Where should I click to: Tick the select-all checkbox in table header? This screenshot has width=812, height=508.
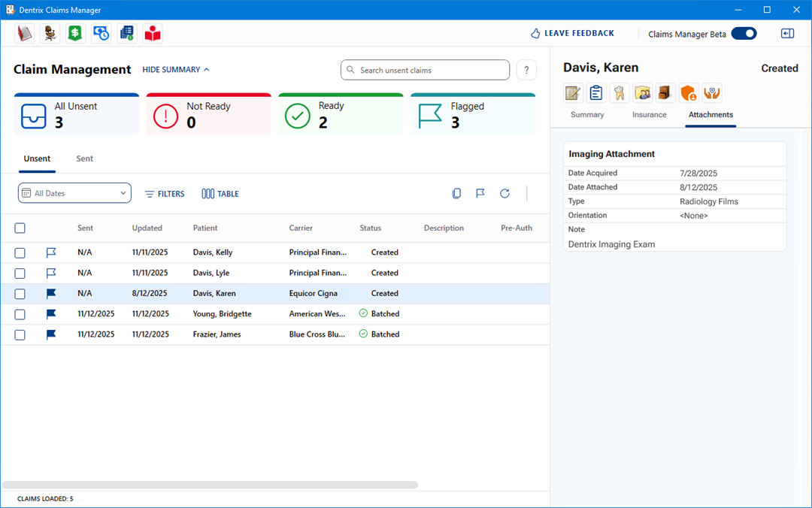tap(20, 228)
